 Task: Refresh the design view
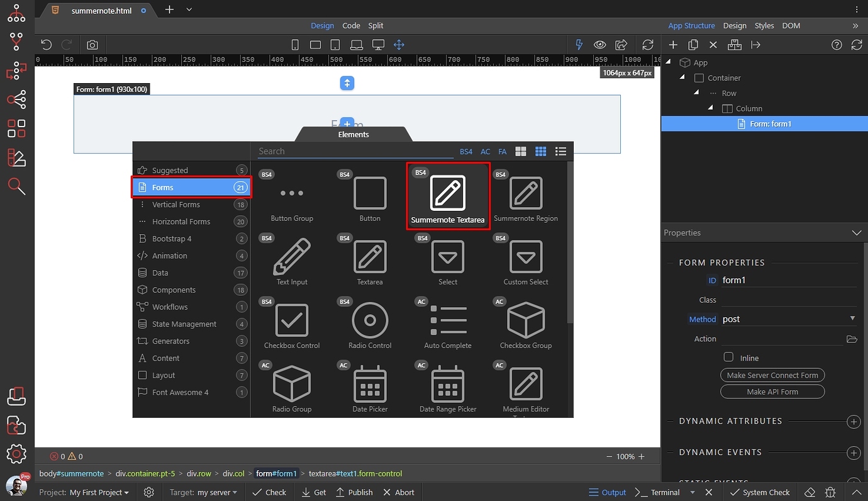(648, 45)
